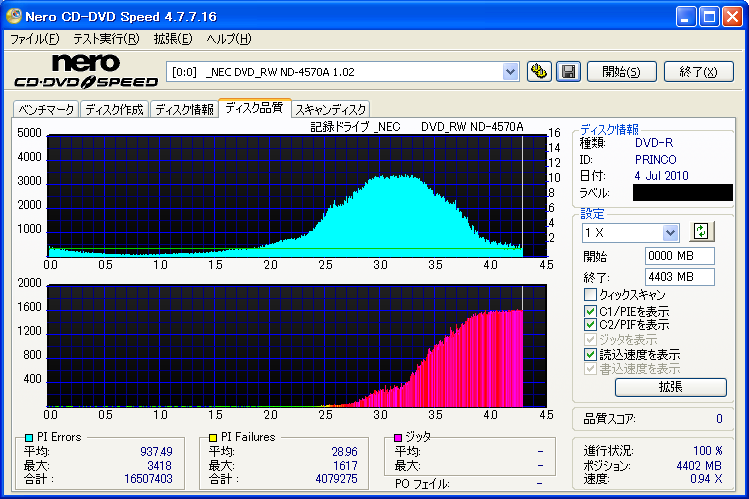The image size is (749, 499).
Task: Click the cyan PI Errors legend square
Action: (29, 437)
